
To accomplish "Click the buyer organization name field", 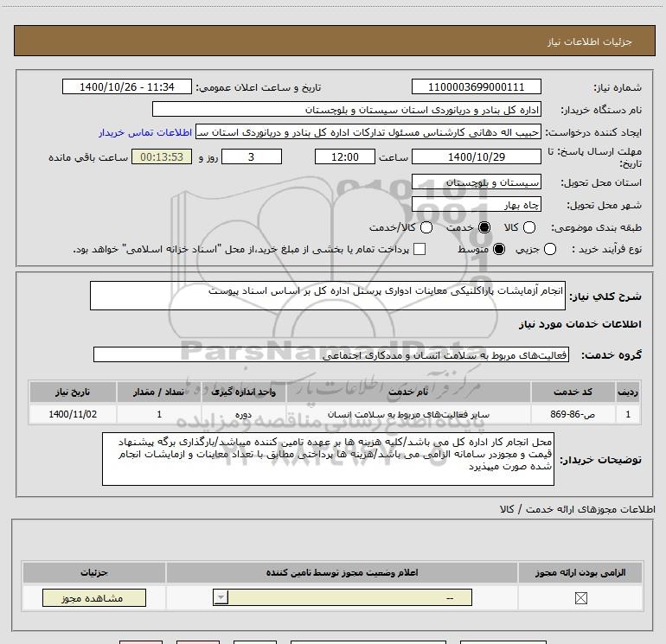I will (x=347, y=110).
